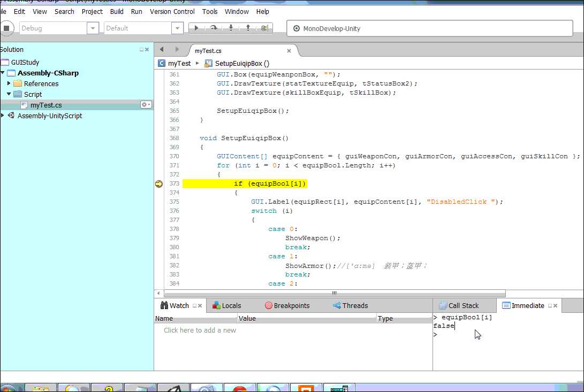
Task: Click the 'ShowWeapon();' call on line 379
Action: (313, 239)
